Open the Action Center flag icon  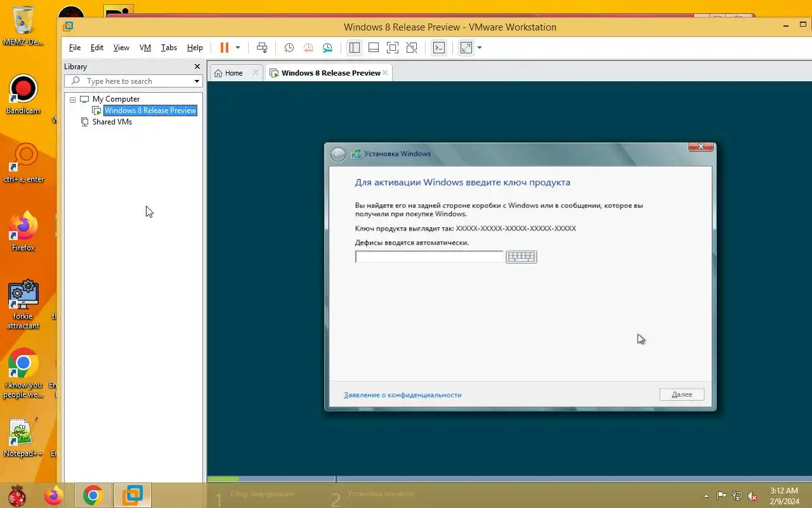(x=722, y=496)
